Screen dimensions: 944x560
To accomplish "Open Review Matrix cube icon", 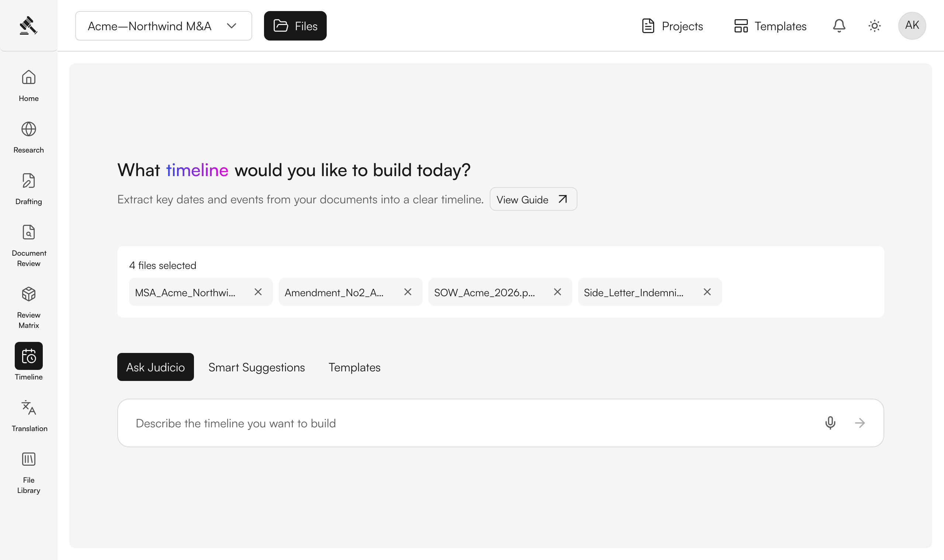I will tap(29, 294).
